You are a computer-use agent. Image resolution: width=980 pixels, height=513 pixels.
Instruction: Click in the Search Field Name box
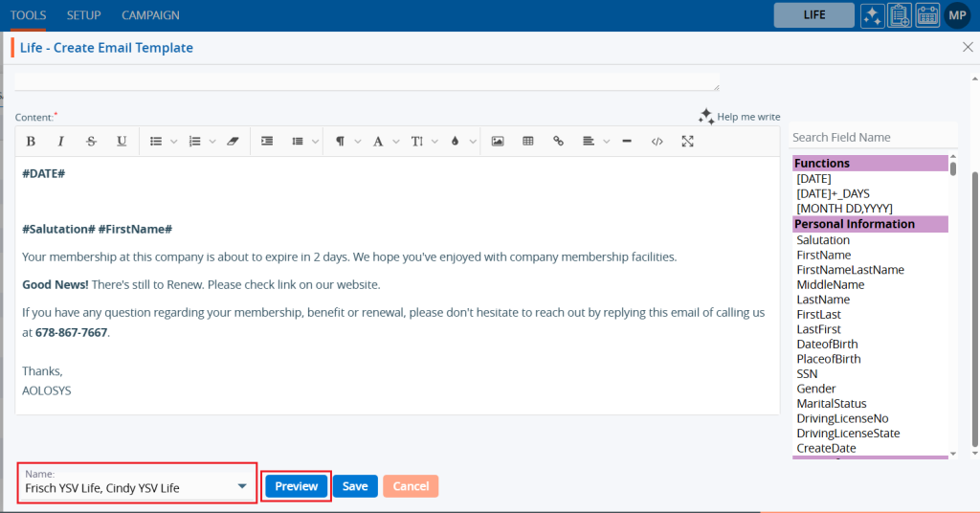click(869, 138)
